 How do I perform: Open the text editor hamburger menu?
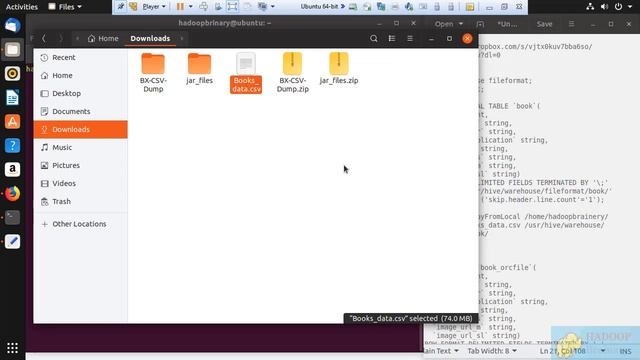click(571, 24)
